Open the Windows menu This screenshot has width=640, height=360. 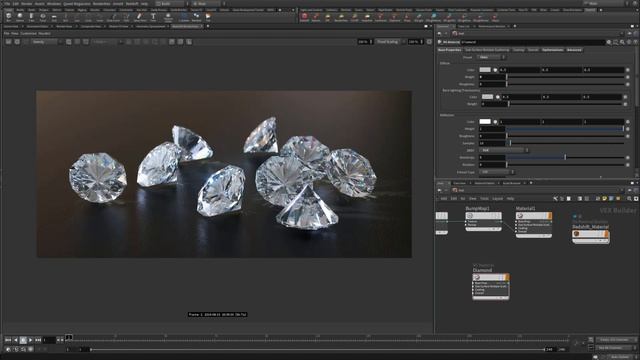[x=53, y=3]
